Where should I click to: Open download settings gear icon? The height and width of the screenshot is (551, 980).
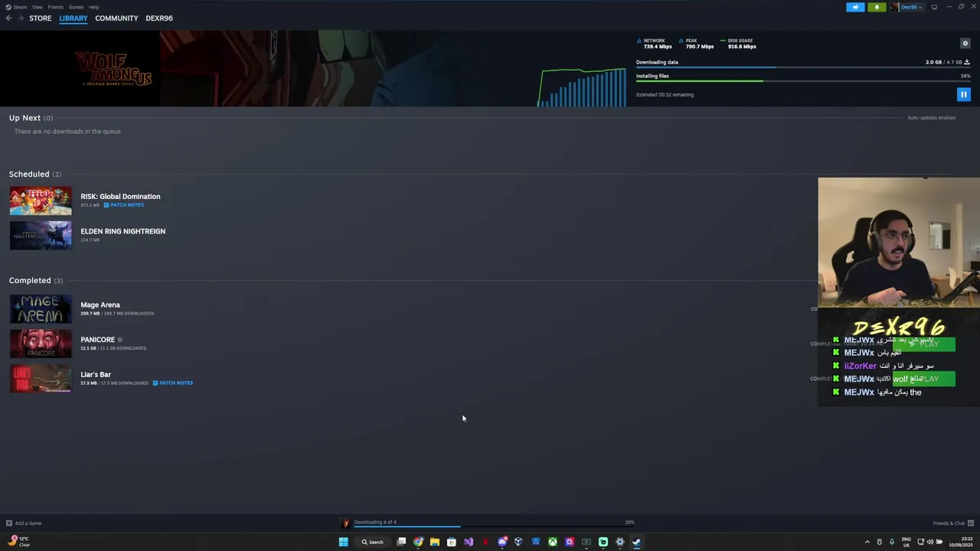point(965,44)
